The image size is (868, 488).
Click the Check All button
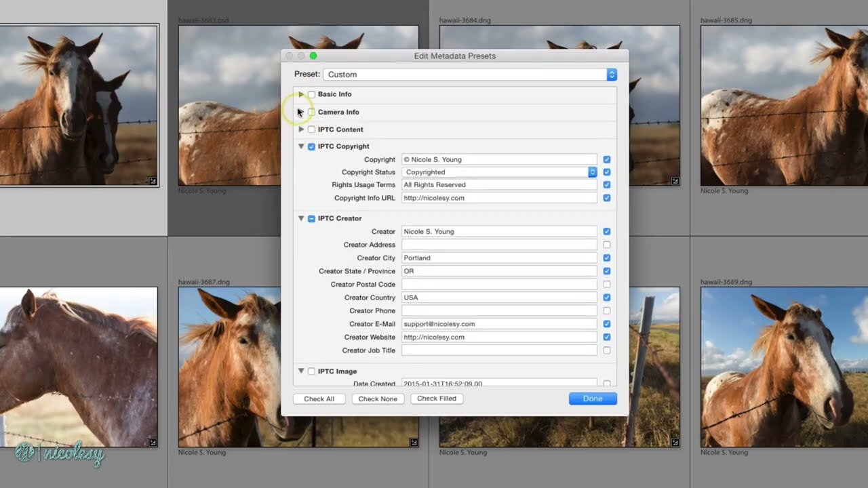tap(319, 399)
